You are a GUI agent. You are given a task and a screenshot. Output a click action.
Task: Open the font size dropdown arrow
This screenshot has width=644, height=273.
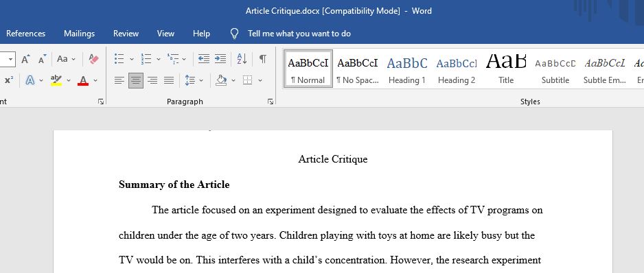tap(11, 60)
